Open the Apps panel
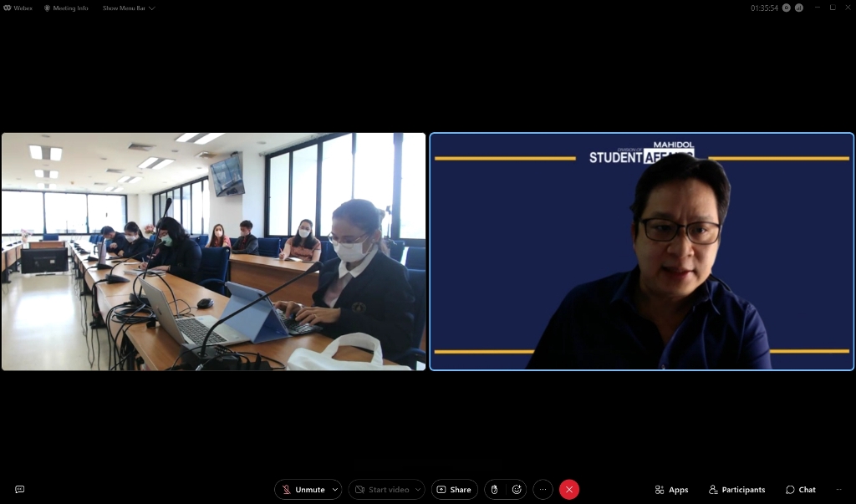 coord(671,490)
